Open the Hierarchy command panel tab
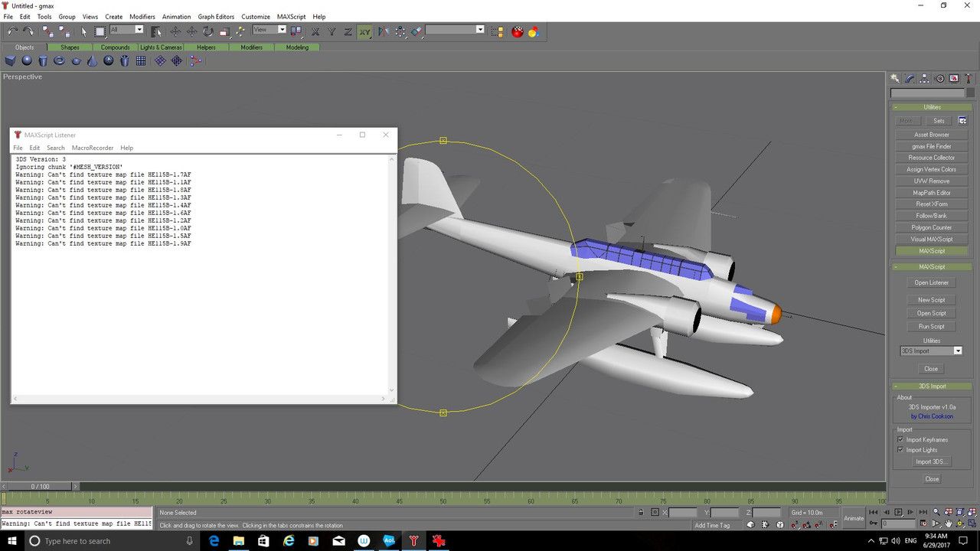This screenshot has height=551, width=980. (x=925, y=78)
